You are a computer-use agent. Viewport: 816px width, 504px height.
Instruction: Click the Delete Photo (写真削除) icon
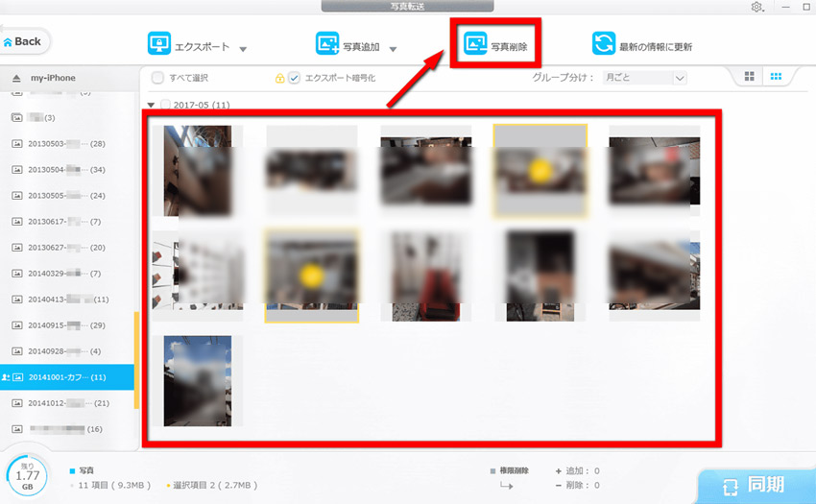475,45
